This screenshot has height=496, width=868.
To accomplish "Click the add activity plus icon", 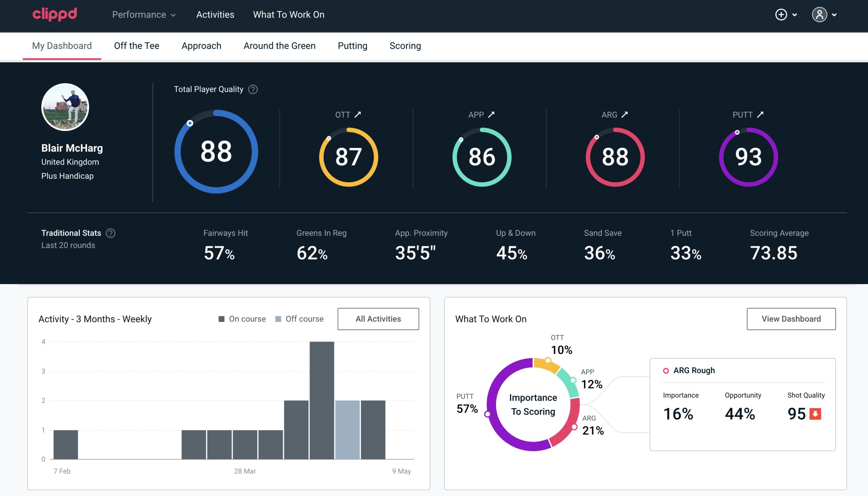I will (781, 15).
